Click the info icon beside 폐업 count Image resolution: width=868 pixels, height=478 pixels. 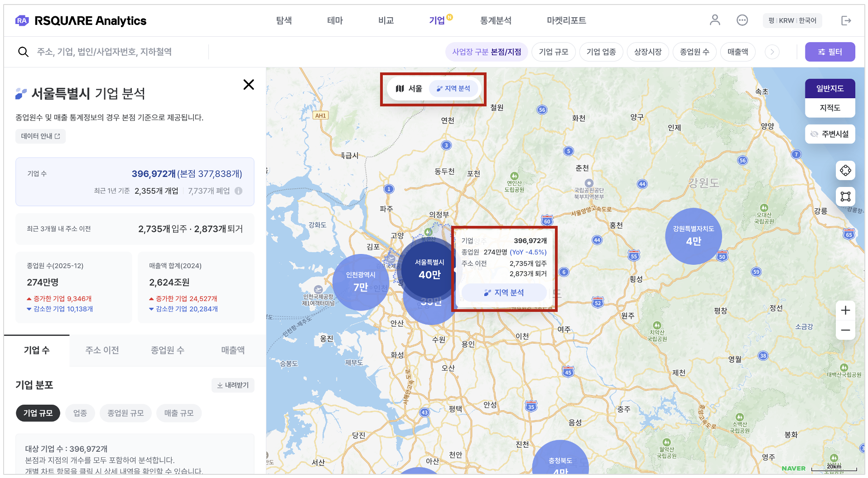point(238,191)
